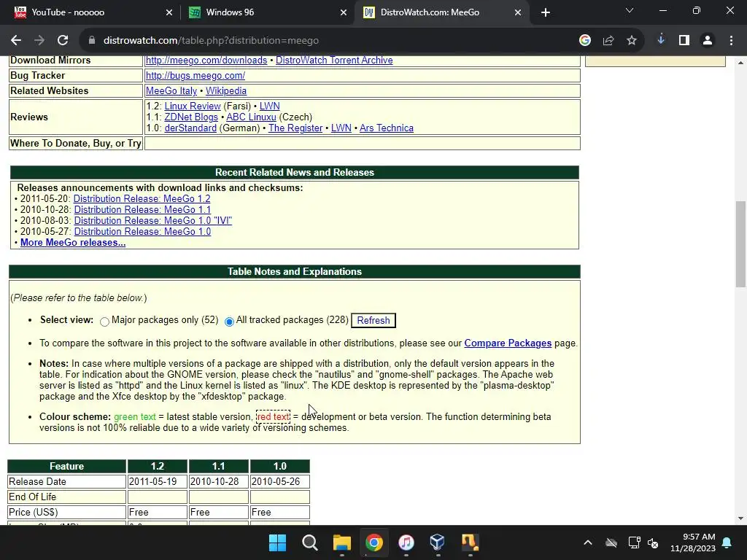747x560 pixels.
Task: Open the VirtualBox taskbar icon
Action: pyautogui.click(x=438, y=542)
